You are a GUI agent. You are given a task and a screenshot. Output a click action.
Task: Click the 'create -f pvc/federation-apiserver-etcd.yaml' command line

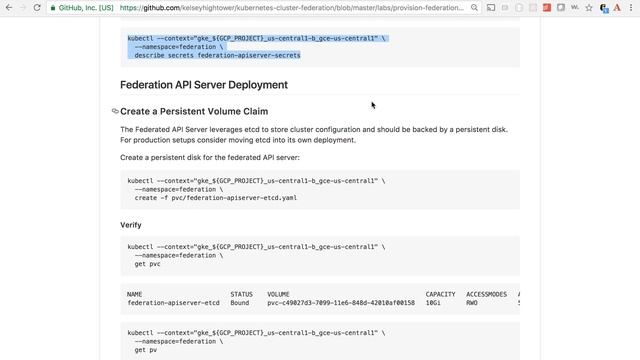tap(216, 198)
